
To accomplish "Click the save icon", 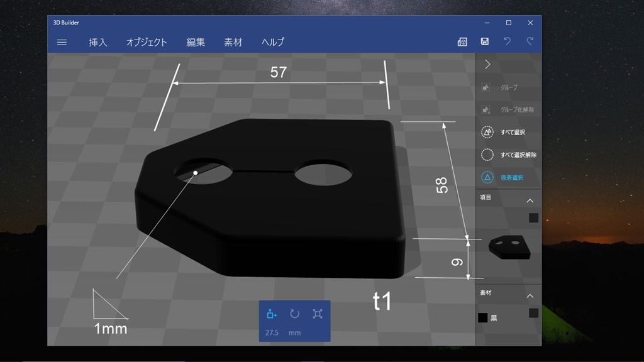I will tap(485, 41).
